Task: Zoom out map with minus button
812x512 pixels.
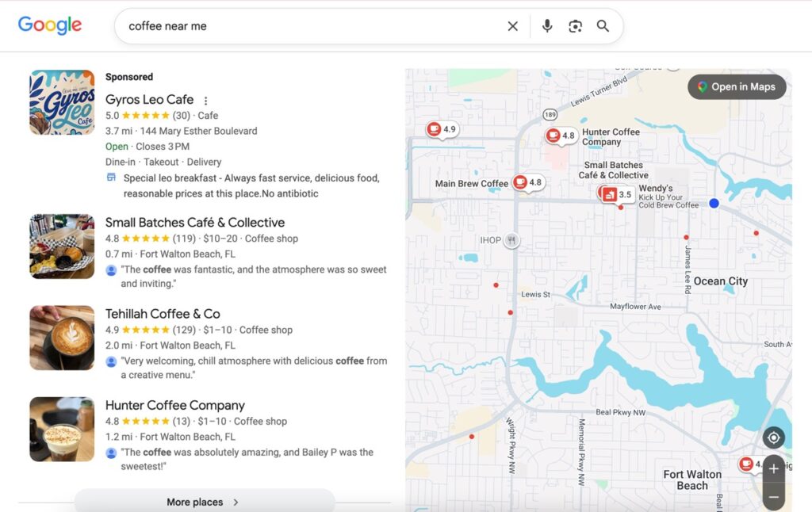Action: tap(774, 497)
